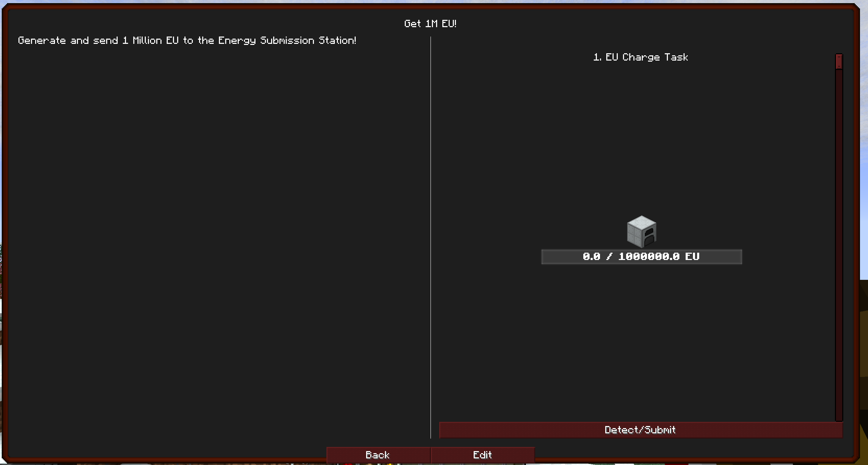Click the quest description text line

pos(187,40)
